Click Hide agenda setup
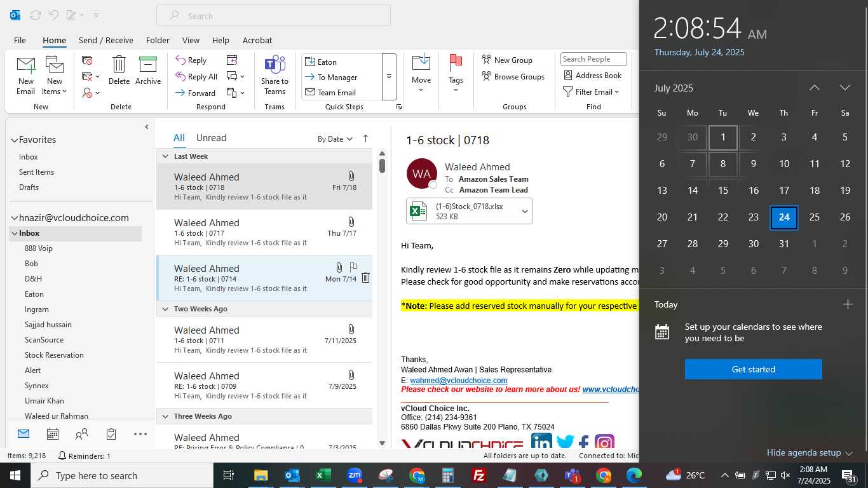 [x=809, y=452]
